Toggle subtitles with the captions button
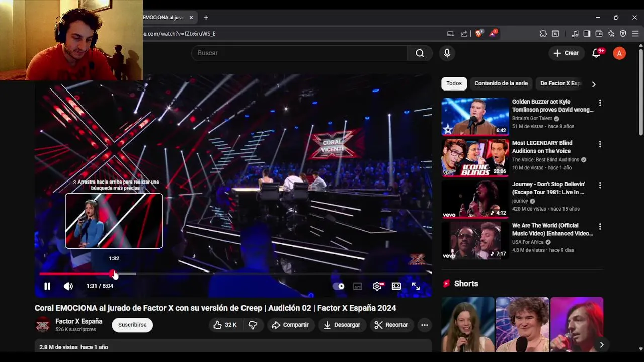Image resolution: width=644 pixels, height=362 pixels. [x=358, y=286]
